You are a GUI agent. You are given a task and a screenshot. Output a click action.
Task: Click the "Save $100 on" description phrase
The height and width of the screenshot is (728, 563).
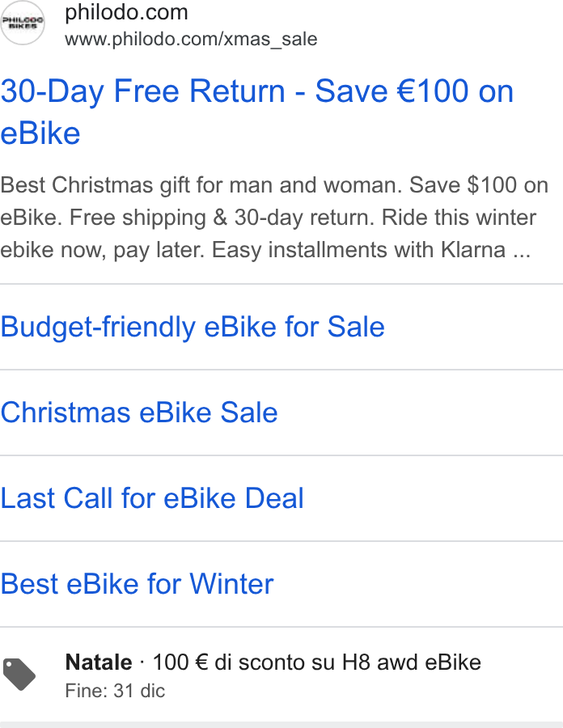pos(479,185)
